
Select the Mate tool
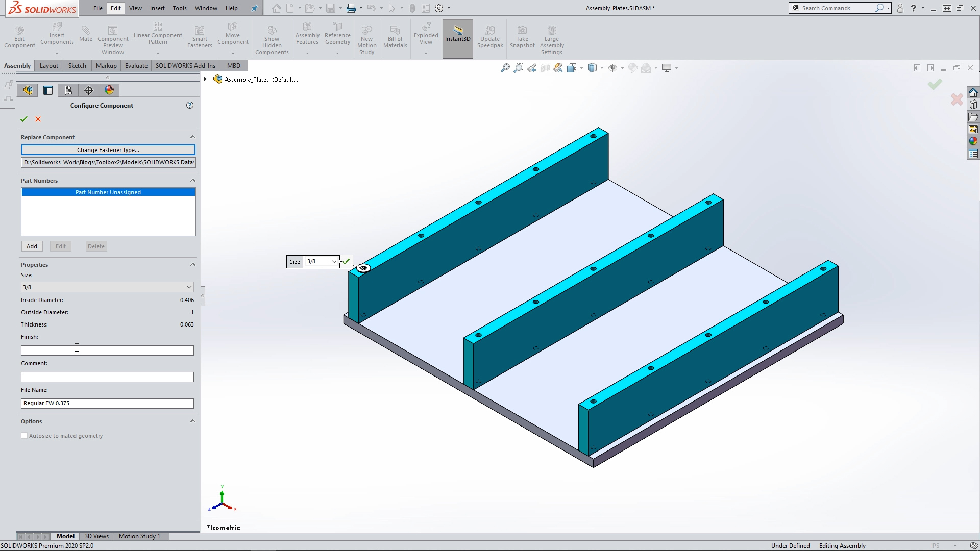pos(86,33)
